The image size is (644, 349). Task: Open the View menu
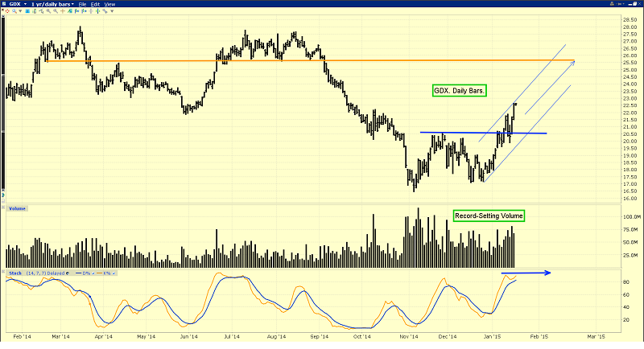point(110,4)
